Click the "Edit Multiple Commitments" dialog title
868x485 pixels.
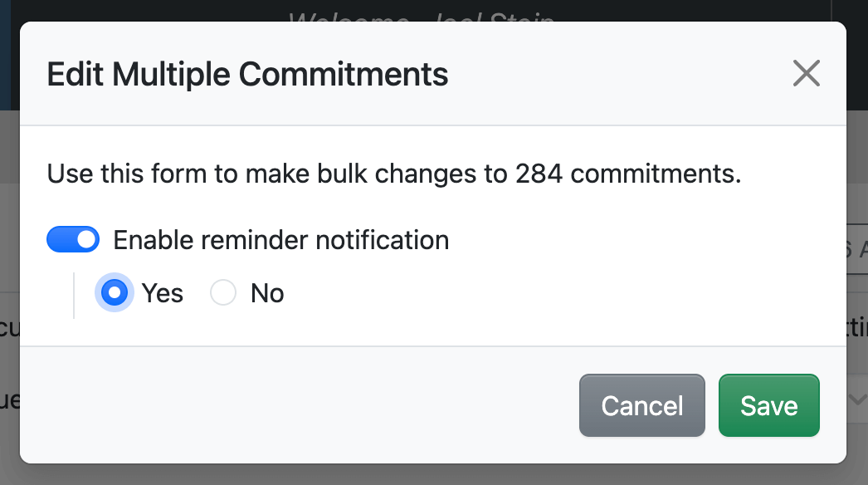[x=247, y=74]
